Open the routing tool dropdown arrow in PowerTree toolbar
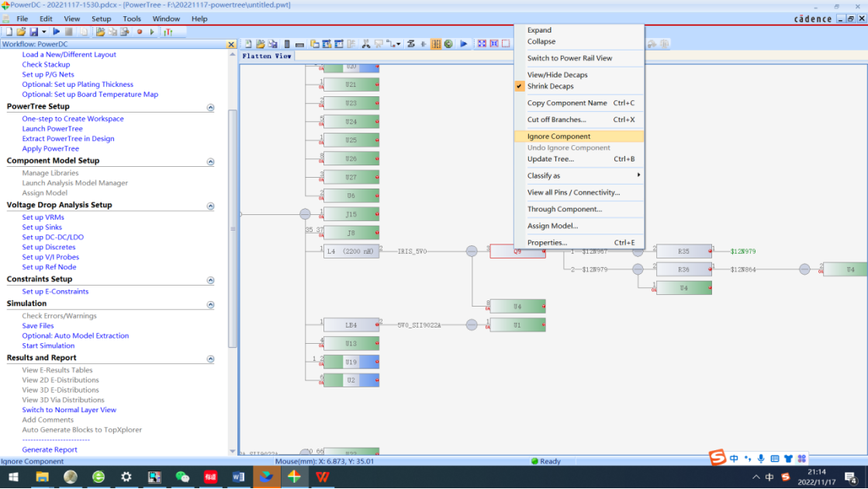 (x=399, y=43)
